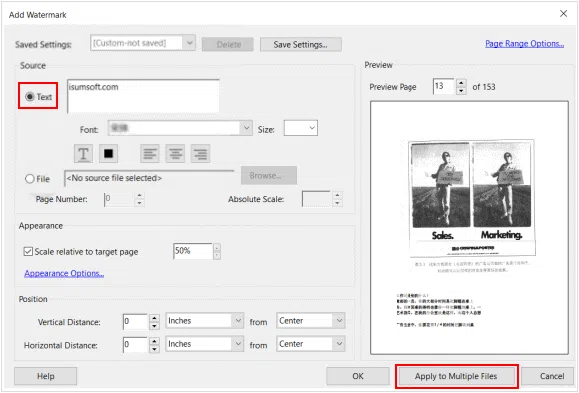Viewport: 579px width, 393px height.
Task: Decrease Preview Page number stepper
Action: [461, 90]
